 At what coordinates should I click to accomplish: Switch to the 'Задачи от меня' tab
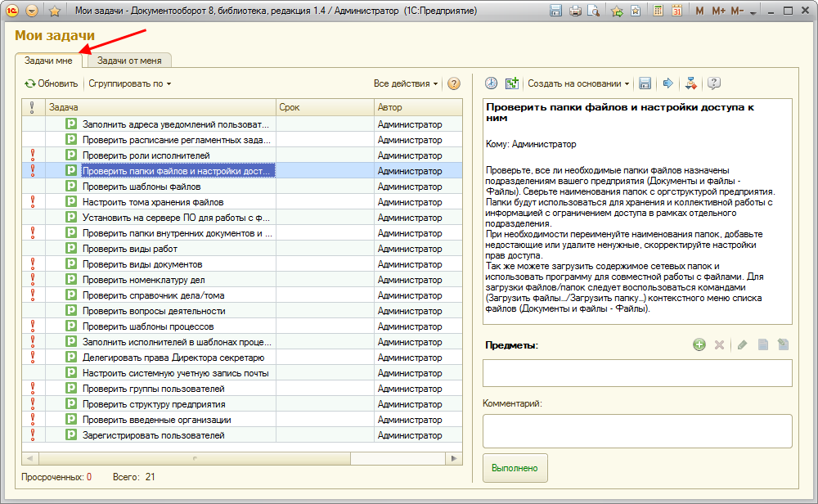coord(129,61)
